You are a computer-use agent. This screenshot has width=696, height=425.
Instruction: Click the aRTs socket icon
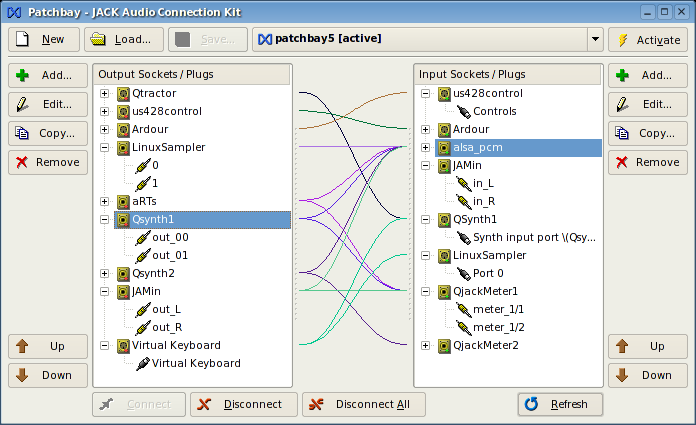click(123, 202)
